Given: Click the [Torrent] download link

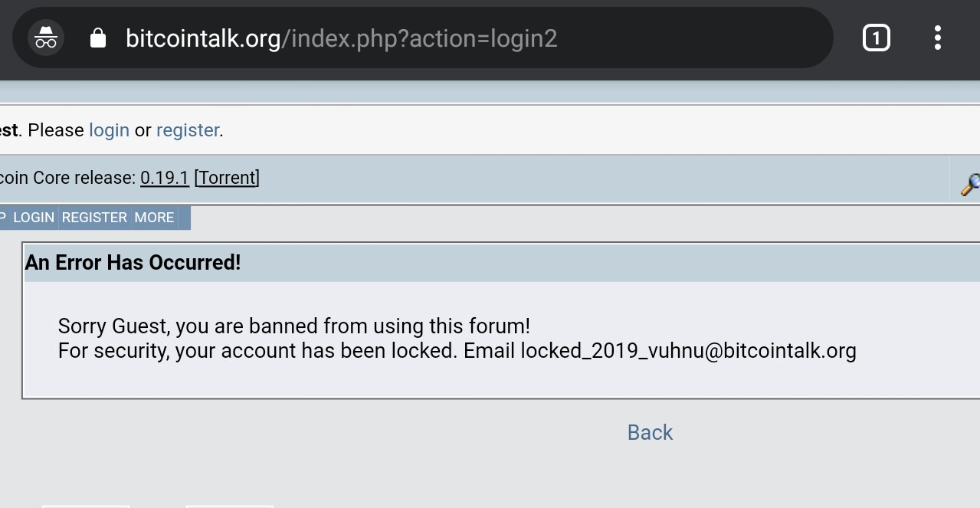Looking at the screenshot, I should click(x=227, y=178).
